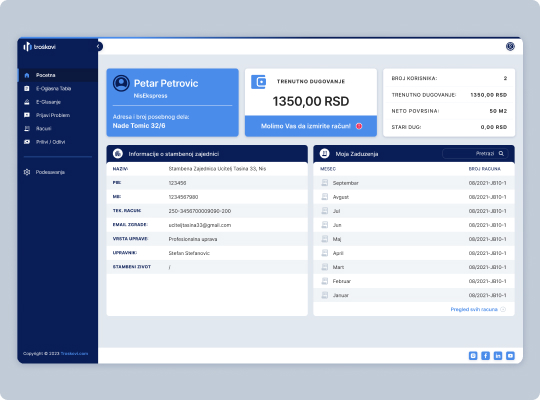The width and height of the screenshot is (540, 400).
Task: Open the Troskovi.com copyright link
Action: pyautogui.click(x=74, y=353)
